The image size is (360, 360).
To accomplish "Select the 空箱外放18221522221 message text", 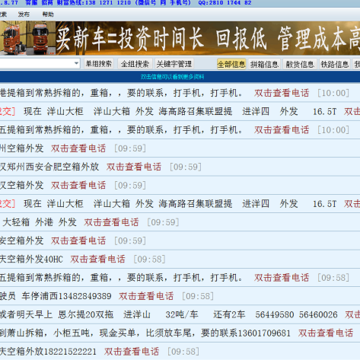I will (48, 351).
